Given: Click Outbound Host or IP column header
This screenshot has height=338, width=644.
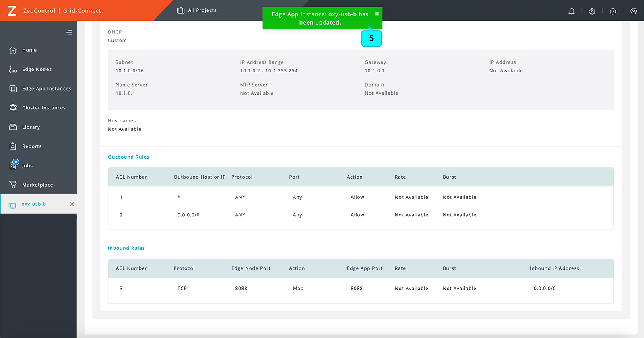Looking at the screenshot, I should point(200,177).
